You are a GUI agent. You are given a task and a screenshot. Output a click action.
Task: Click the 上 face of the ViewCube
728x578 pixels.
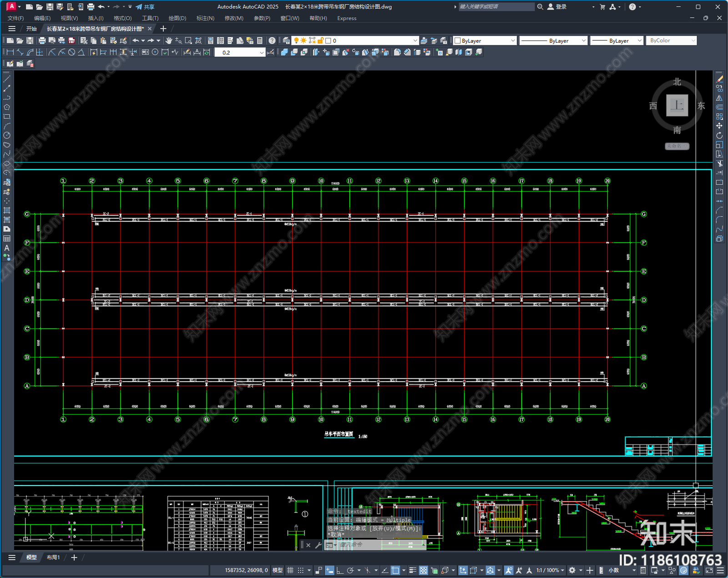pyautogui.click(x=677, y=106)
